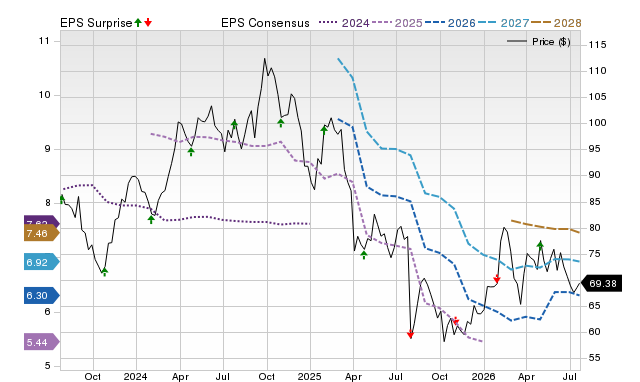Screen dimensions: 640x382
Task: Select the green surprise arrow at late-2023 price low
Action: pos(104,272)
